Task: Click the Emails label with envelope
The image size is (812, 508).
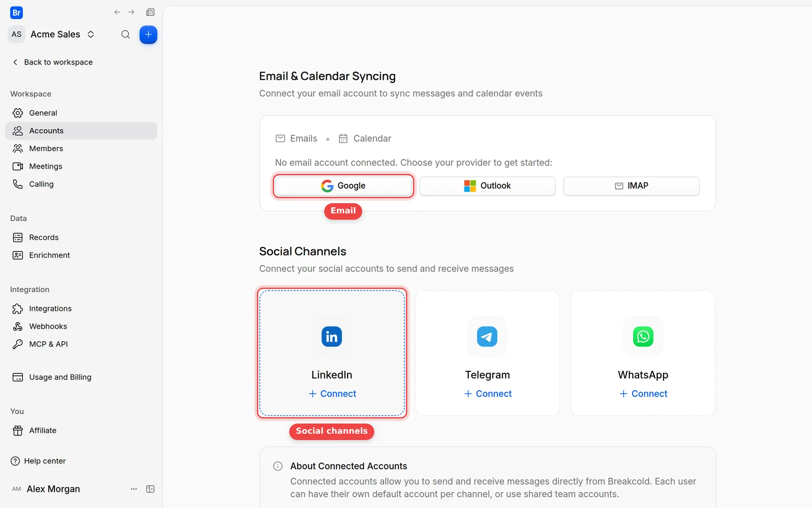Action: click(296, 138)
